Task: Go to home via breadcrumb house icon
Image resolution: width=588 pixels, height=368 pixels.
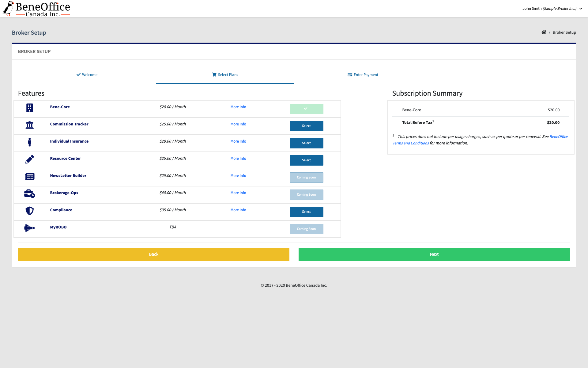Action: (544, 32)
